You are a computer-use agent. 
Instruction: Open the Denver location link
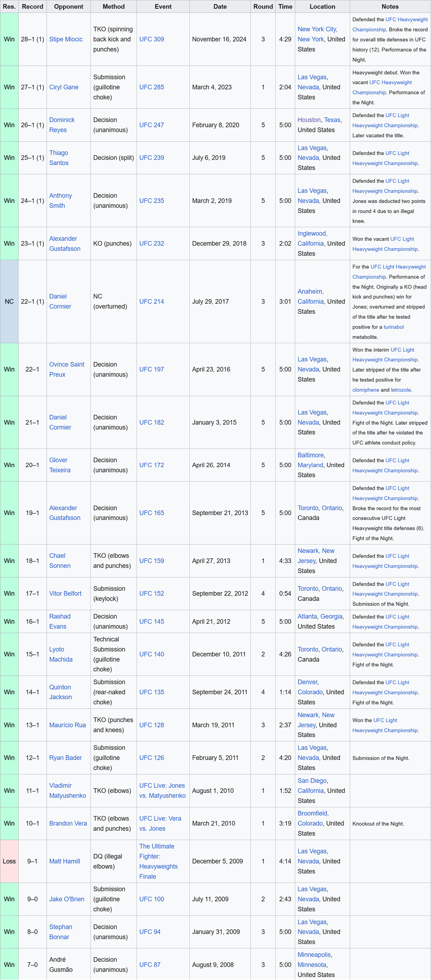[x=308, y=682]
